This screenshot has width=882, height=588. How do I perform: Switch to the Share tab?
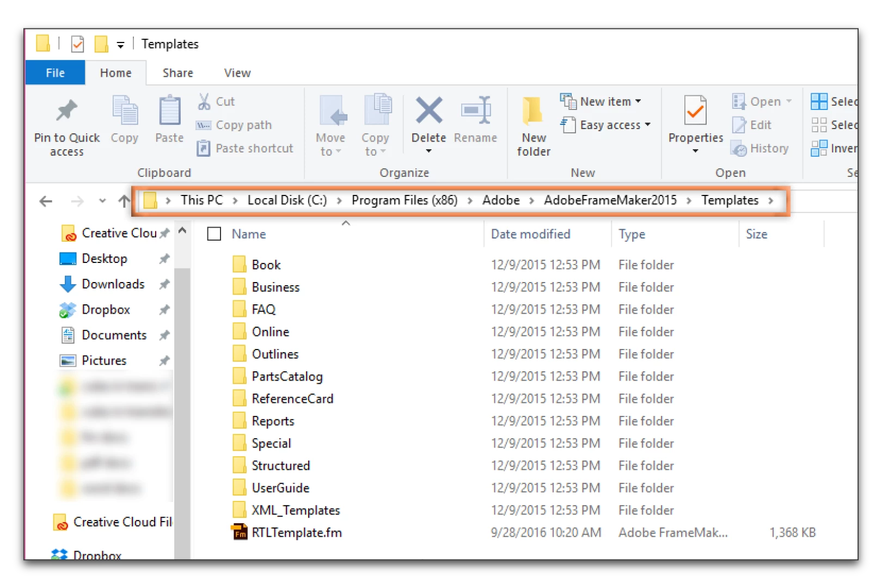[x=177, y=73]
